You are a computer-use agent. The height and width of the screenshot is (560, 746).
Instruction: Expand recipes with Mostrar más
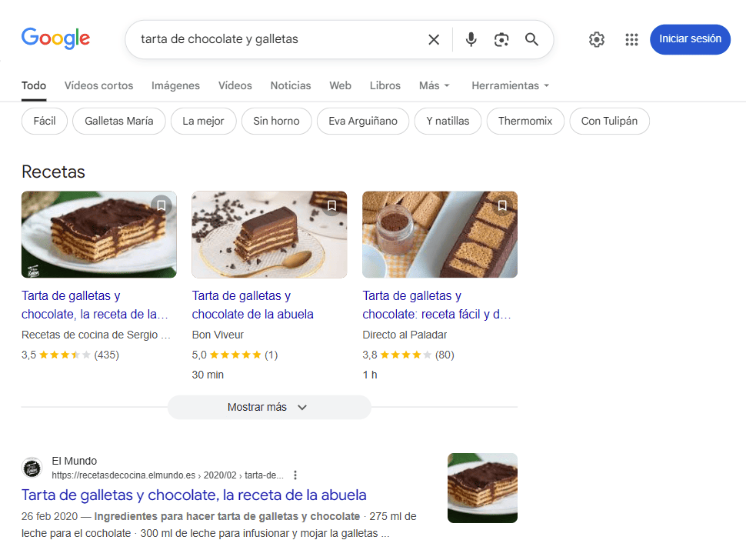click(268, 407)
